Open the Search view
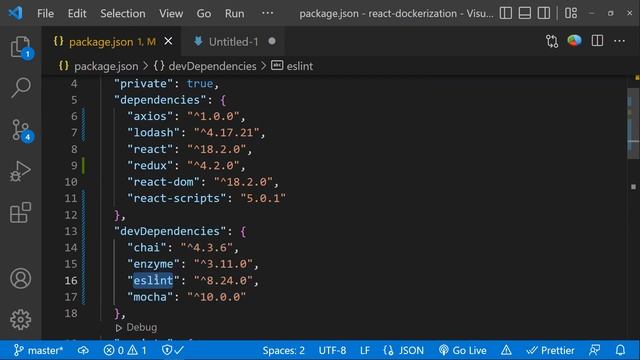This screenshot has width=640, height=360. pyautogui.click(x=20, y=88)
